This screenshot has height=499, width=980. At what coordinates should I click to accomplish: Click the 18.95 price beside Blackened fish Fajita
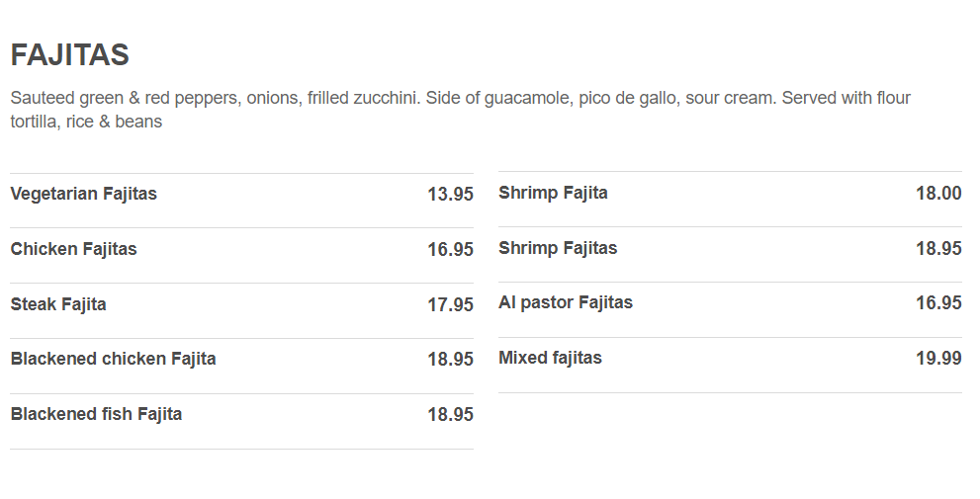(450, 415)
